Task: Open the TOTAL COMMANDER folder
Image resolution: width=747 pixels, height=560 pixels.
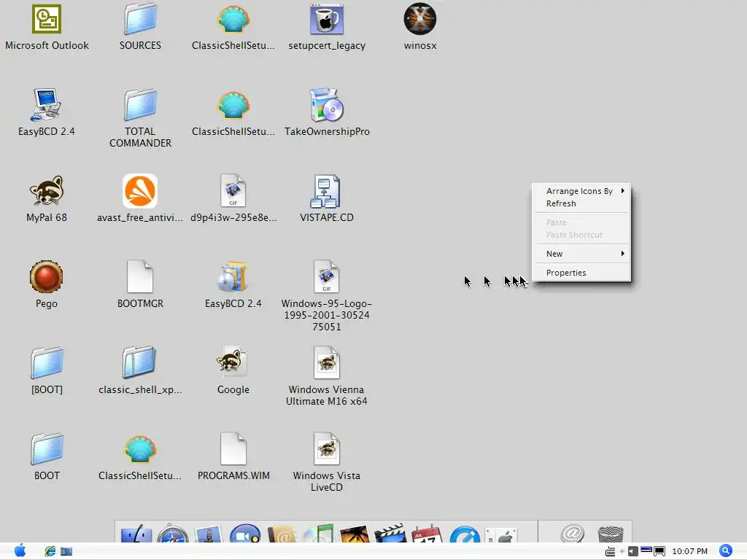Action: 140,105
